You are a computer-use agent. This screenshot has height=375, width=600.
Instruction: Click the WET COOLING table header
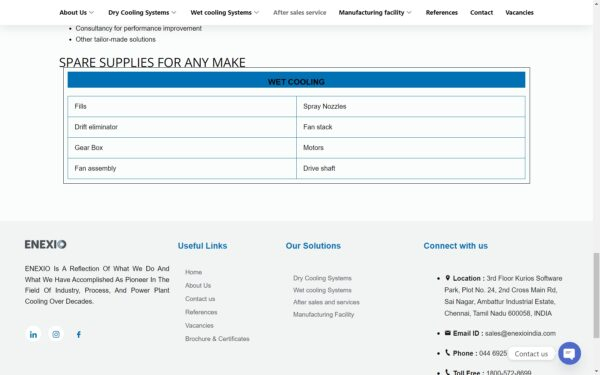[297, 80]
